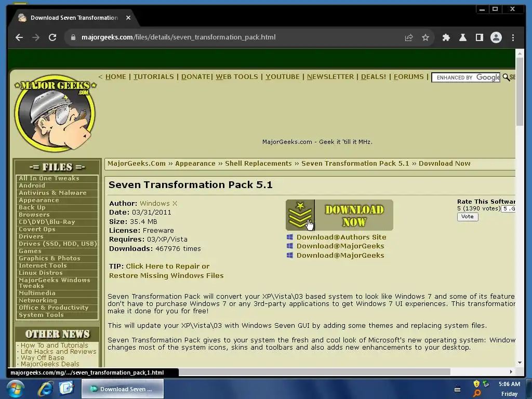Click the MajorGeeks logo image
The image size is (532, 399).
pos(56,113)
